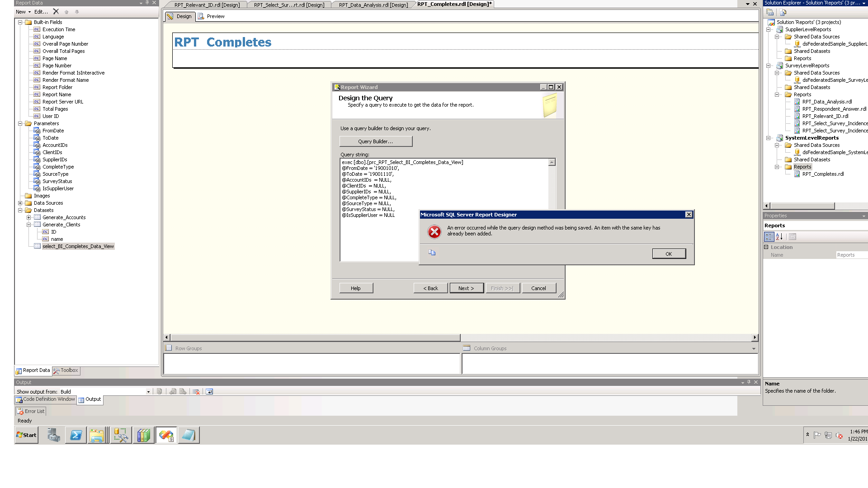The image size is (868, 488).
Task: Go to previous message in Output toolbar
Action: (x=173, y=392)
